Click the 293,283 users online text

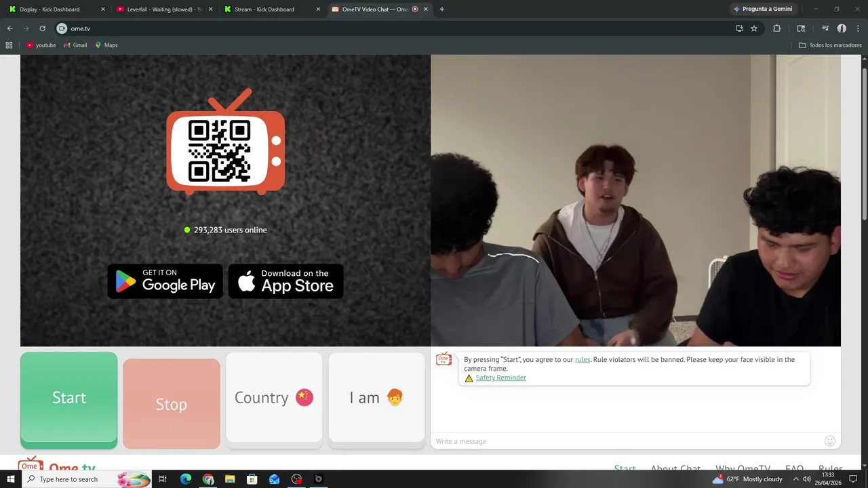click(230, 230)
